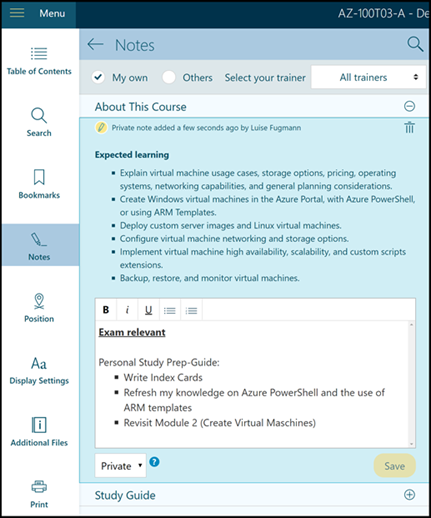Click the magnifier icon in Notes header
The height and width of the screenshot is (518, 431).
[x=415, y=44]
